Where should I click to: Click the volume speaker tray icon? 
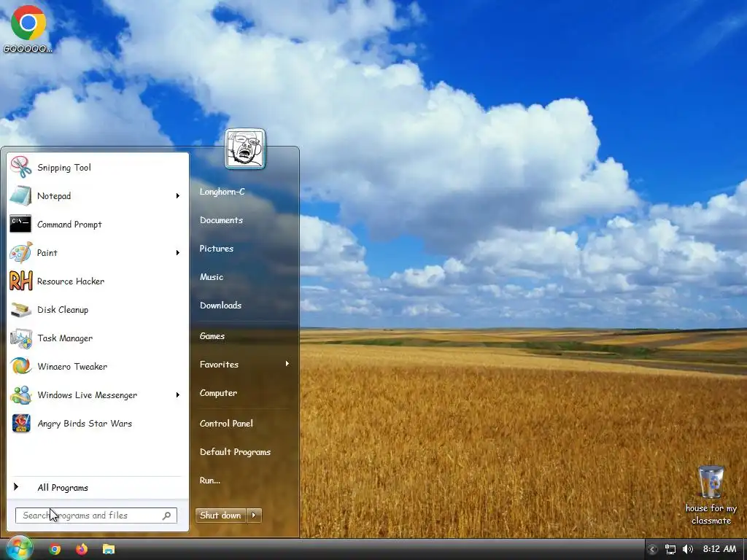(687, 549)
